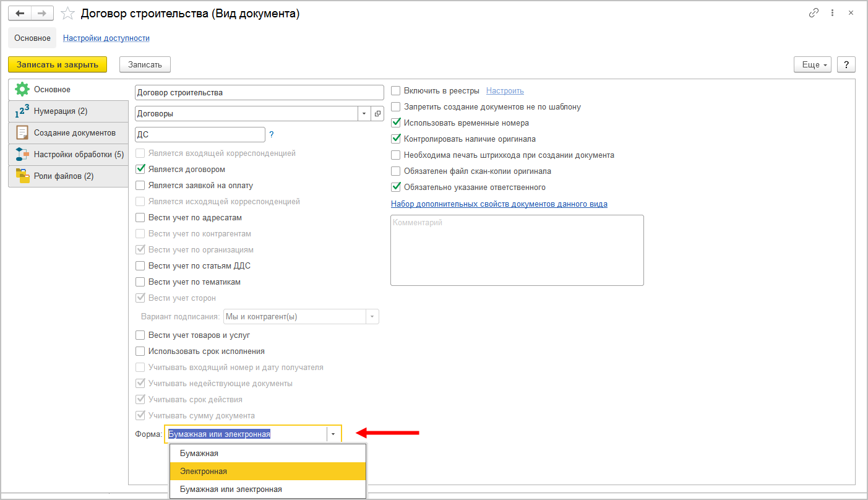Check Включить в реестры
Image resolution: width=868 pixels, height=500 pixels.
point(396,90)
